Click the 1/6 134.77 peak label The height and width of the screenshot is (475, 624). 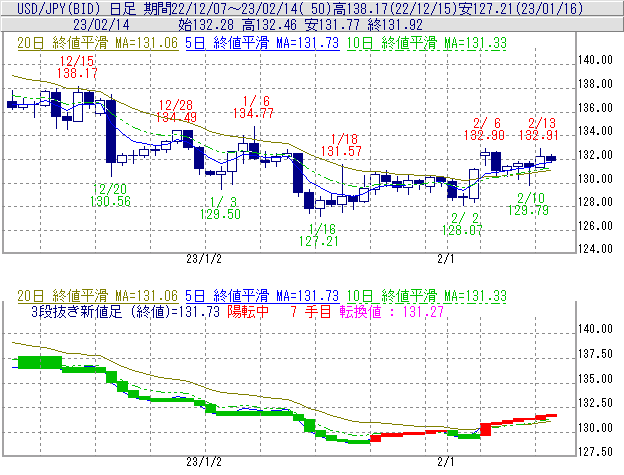[x=254, y=107]
